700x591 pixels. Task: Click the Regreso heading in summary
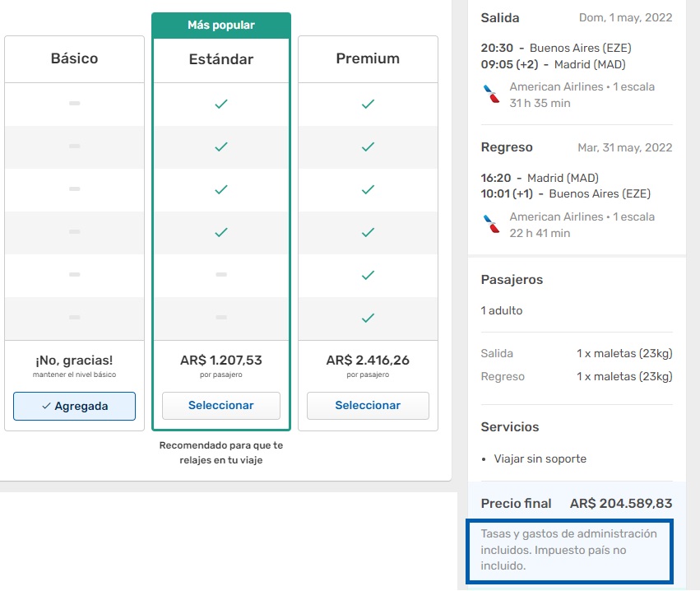point(507,147)
